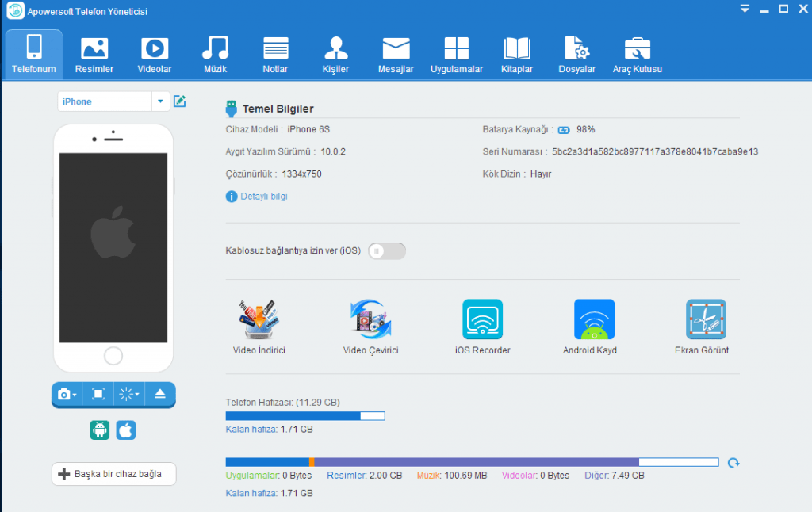Open the Detaylı bilgi link

tap(263, 197)
